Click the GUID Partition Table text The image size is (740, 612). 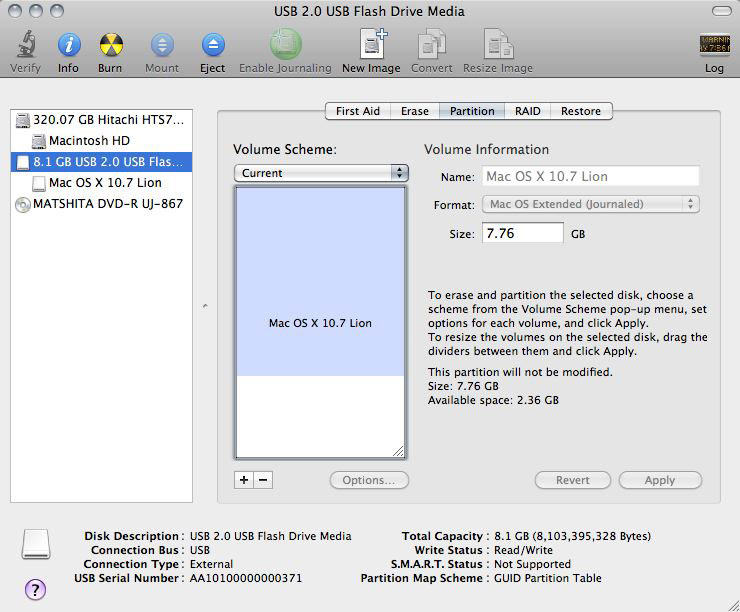pyautogui.click(x=547, y=578)
